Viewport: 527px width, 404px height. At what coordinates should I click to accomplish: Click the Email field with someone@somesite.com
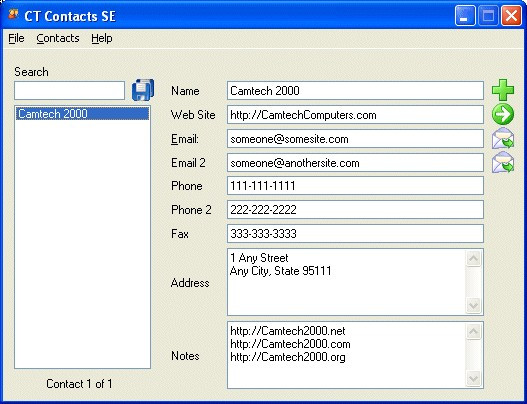355,138
